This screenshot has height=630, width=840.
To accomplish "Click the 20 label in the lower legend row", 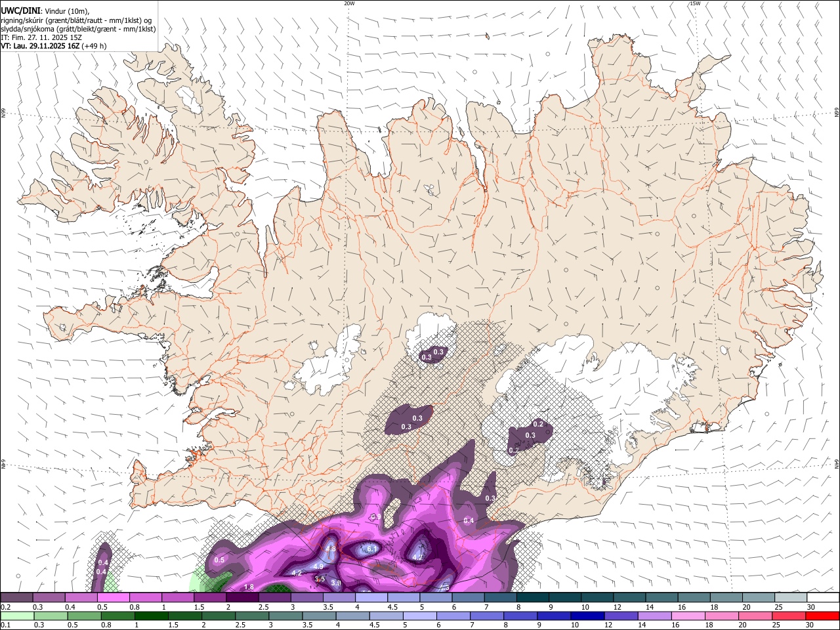I will [744, 625].
